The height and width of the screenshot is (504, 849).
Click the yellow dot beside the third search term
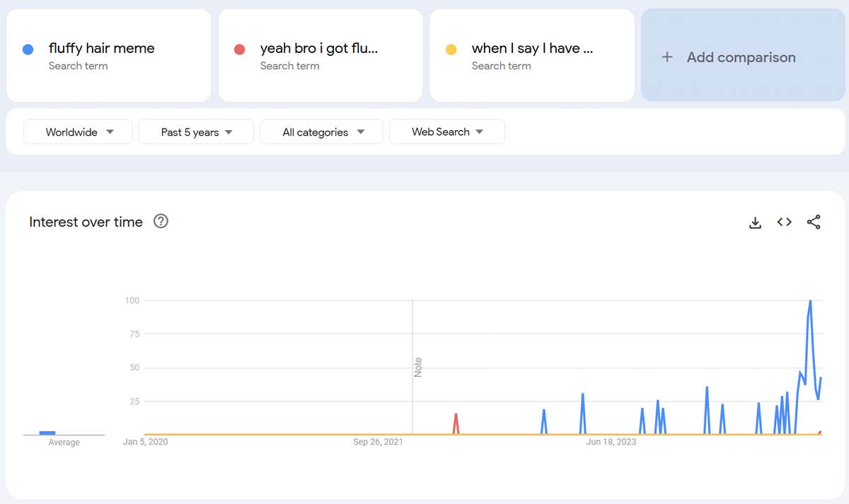(x=451, y=49)
